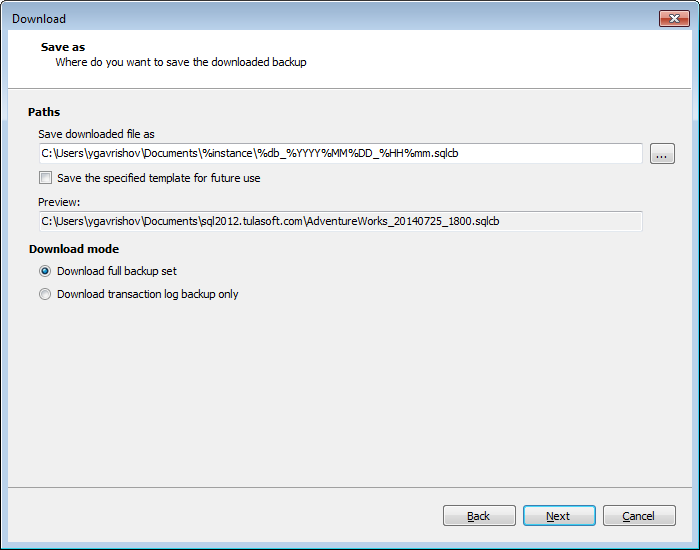Click the Preview path read-only field
This screenshot has width=700, height=550.
pyautogui.click(x=341, y=221)
